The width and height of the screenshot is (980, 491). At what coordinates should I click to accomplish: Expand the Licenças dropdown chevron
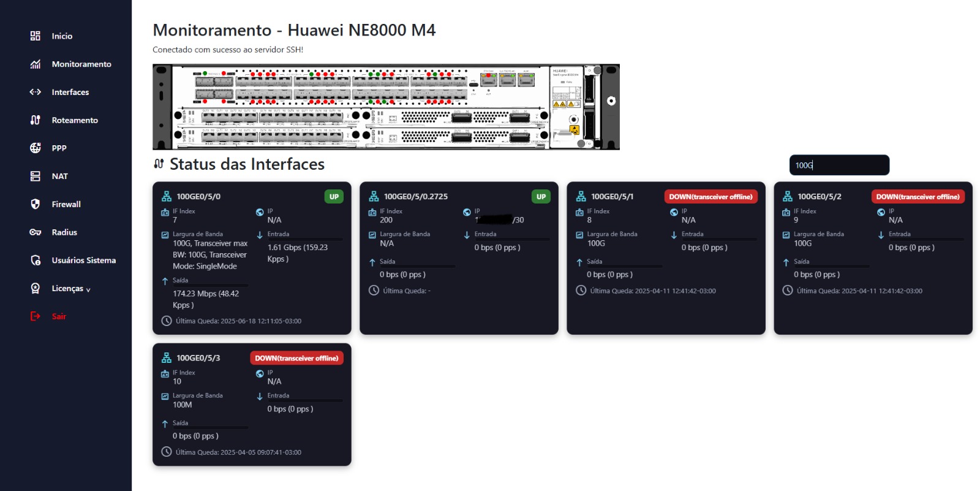[88, 289]
